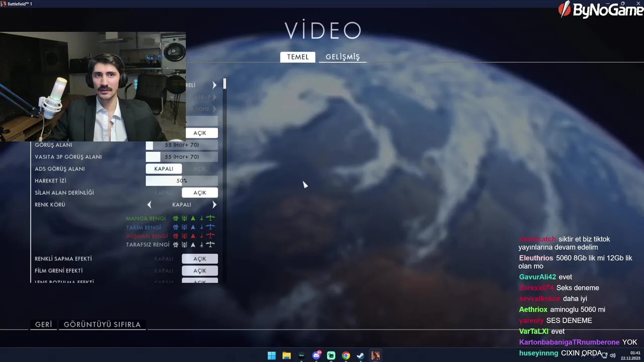The image size is (644, 362).
Task: Click the GERİ button
Action: 43,324
